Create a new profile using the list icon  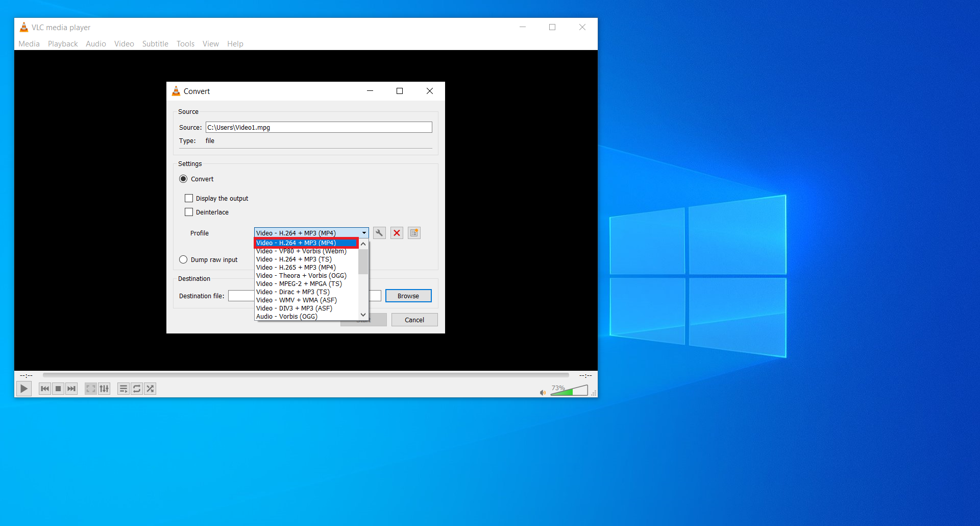(x=414, y=233)
